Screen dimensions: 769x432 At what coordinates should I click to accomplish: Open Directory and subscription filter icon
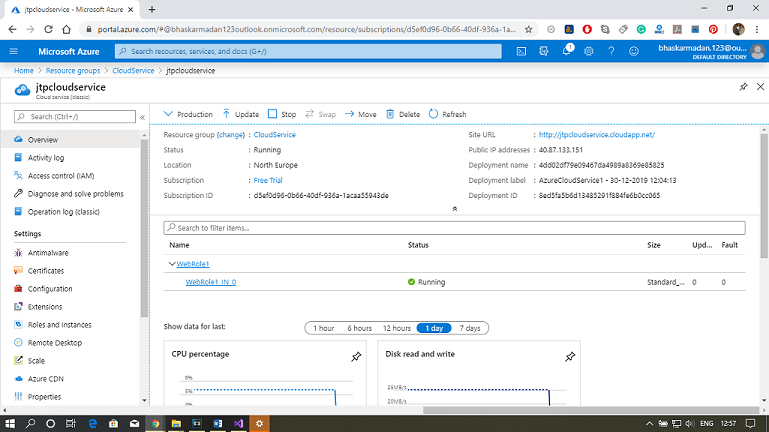point(544,51)
